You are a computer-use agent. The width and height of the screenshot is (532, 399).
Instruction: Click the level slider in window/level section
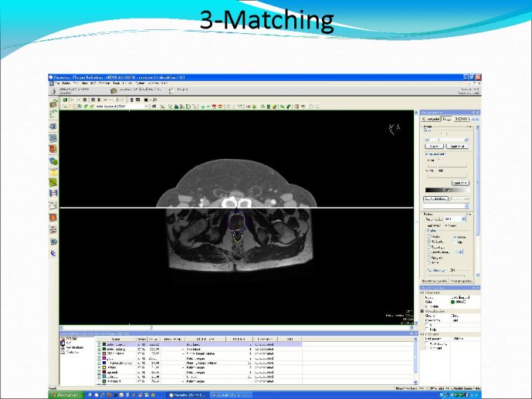pyautogui.click(x=447, y=165)
